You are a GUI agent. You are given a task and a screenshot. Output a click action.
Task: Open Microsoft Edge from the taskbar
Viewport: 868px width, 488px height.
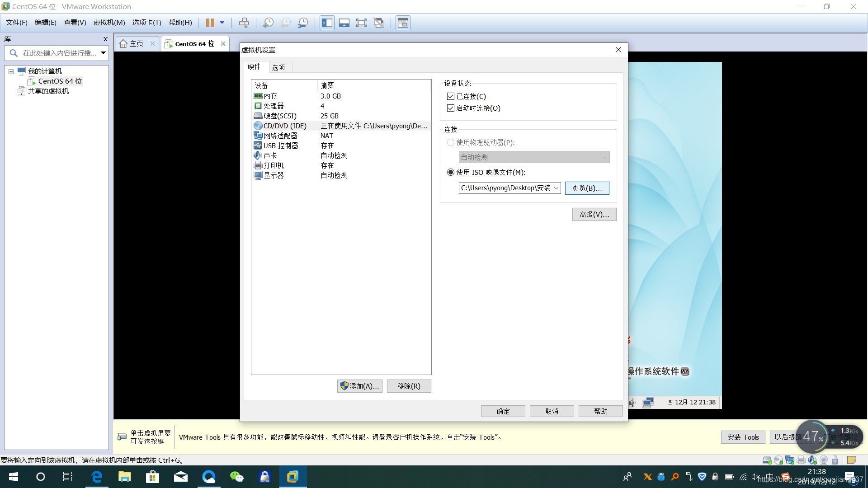coord(97,477)
